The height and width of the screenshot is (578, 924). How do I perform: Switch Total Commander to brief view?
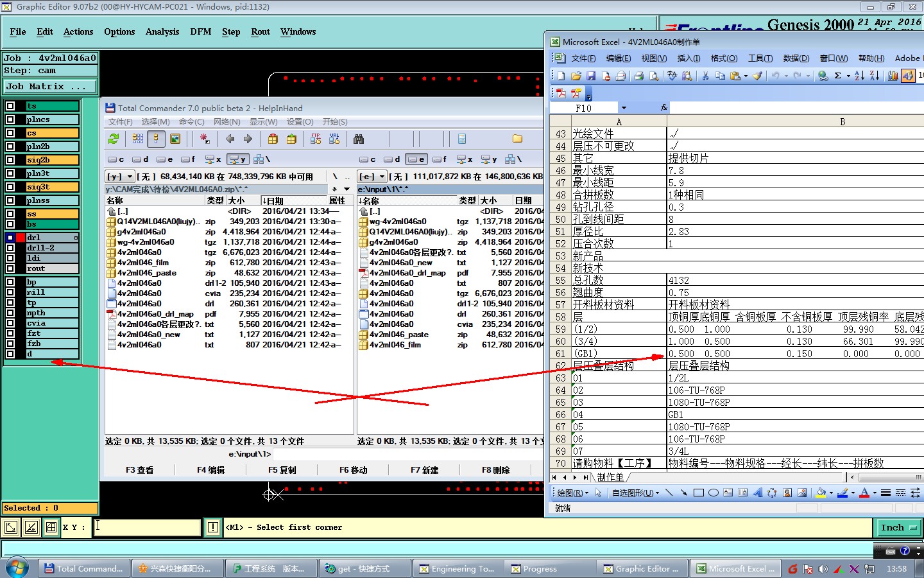[138, 139]
